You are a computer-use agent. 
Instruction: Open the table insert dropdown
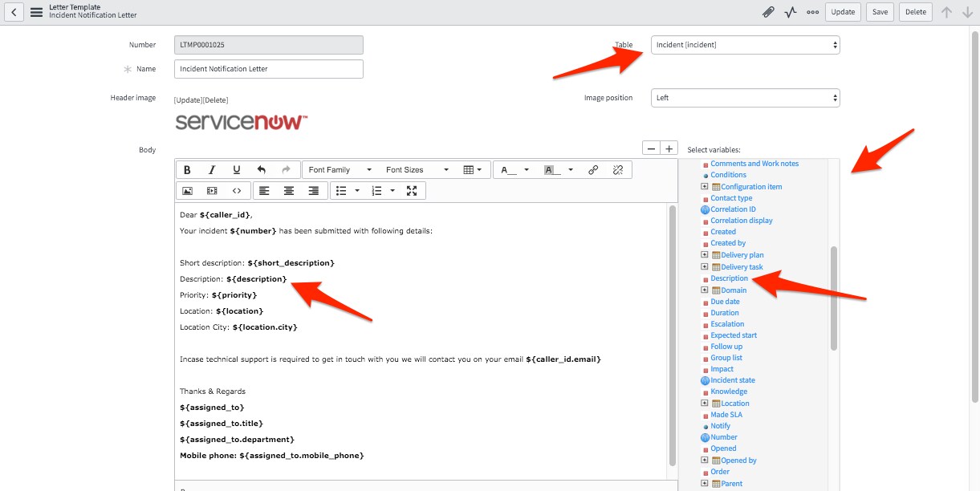coord(473,170)
